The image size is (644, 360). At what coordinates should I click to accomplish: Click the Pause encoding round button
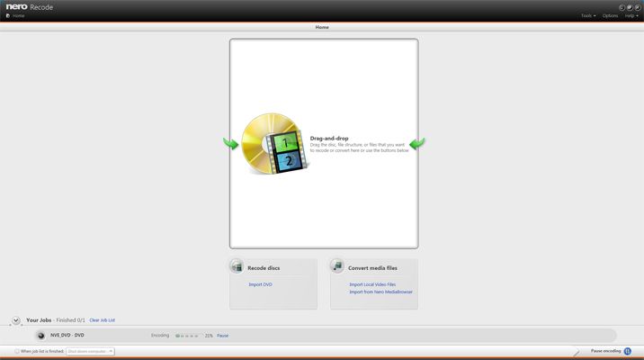[x=628, y=351]
